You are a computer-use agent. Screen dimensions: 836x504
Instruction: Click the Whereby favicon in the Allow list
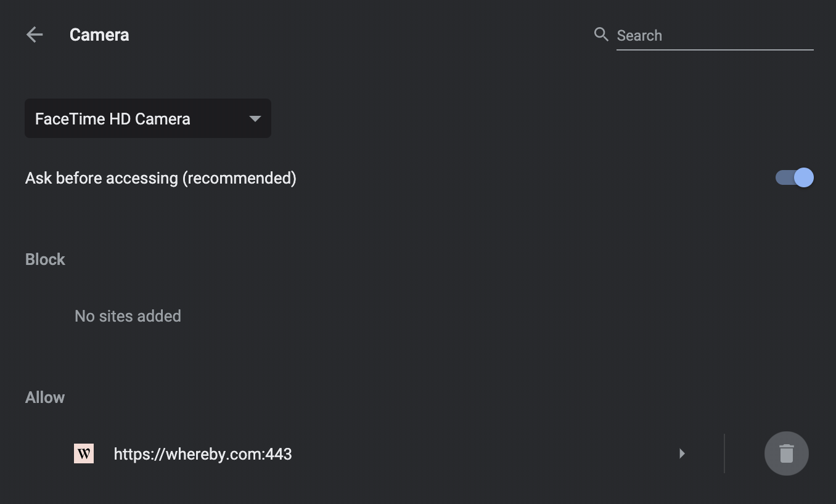pyautogui.click(x=84, y=454)
